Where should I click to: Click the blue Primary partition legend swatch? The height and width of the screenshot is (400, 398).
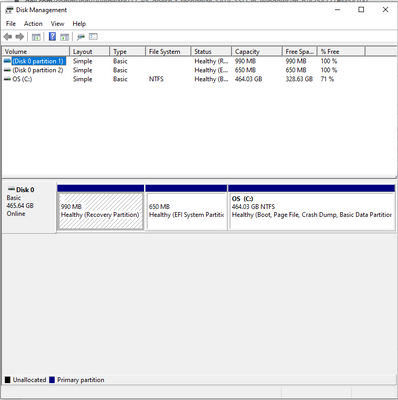point(52,380)
